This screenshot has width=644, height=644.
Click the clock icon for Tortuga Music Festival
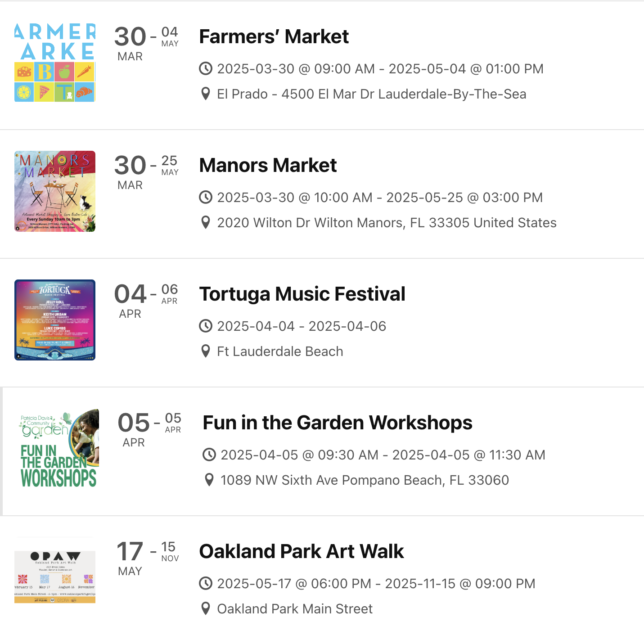tap(206, 326)
